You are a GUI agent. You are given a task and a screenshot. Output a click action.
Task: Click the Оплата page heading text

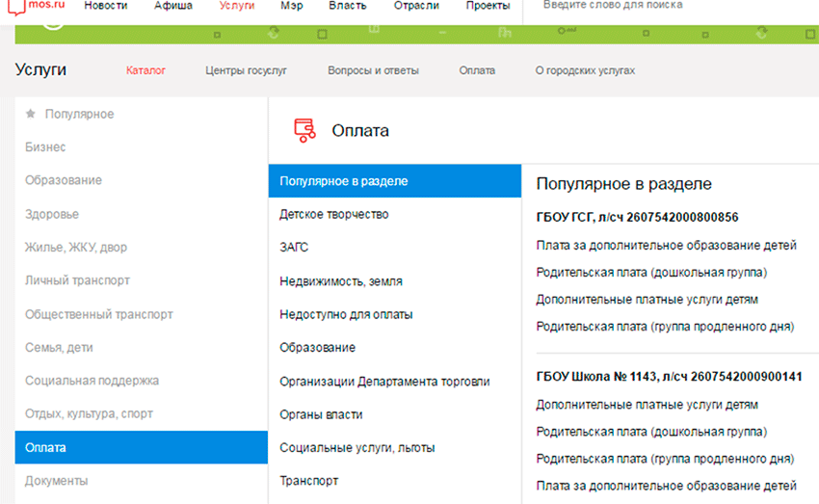coord(360,130)
